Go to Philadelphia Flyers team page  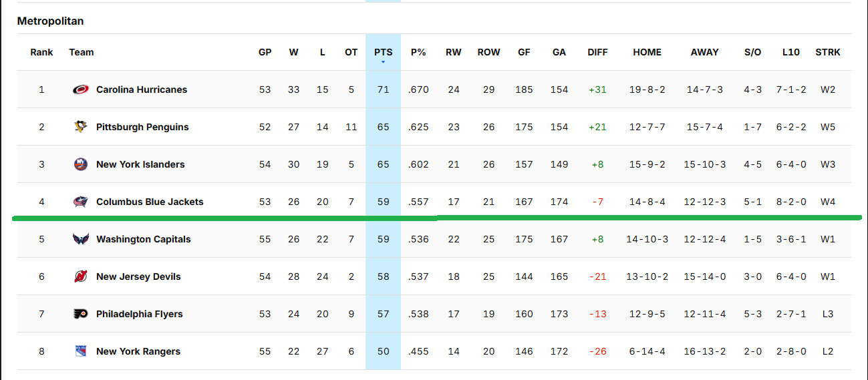tap(140, 314)
